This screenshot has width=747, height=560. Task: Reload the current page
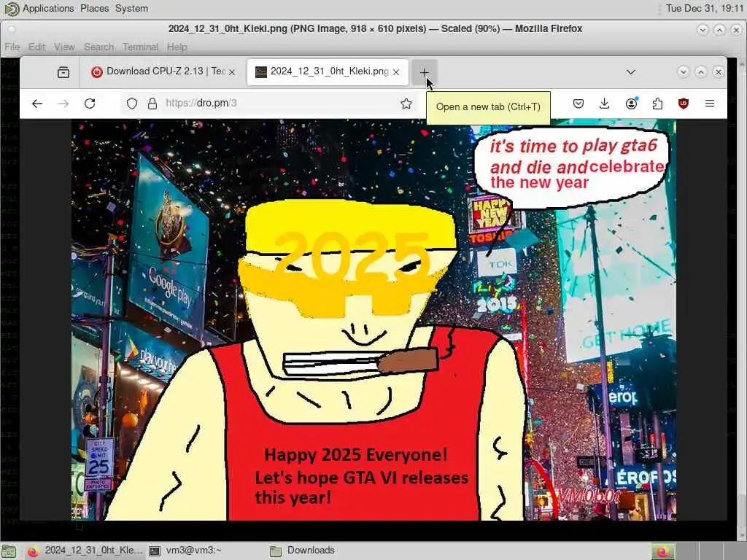tap(90, 104)
